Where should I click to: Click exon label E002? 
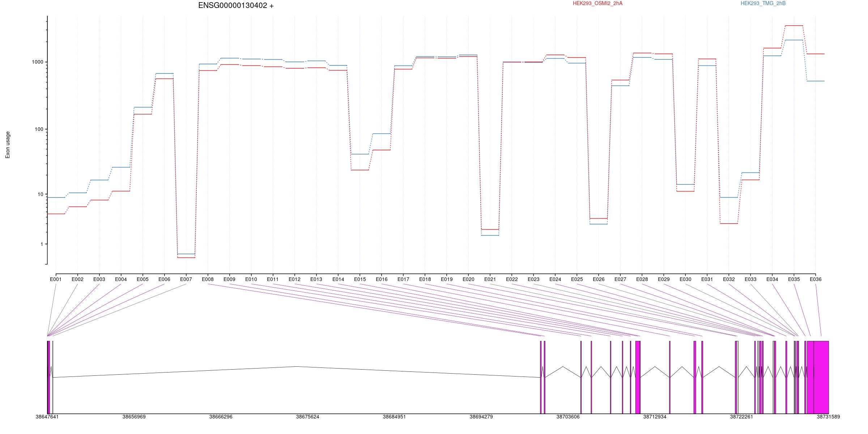(77, 279)
